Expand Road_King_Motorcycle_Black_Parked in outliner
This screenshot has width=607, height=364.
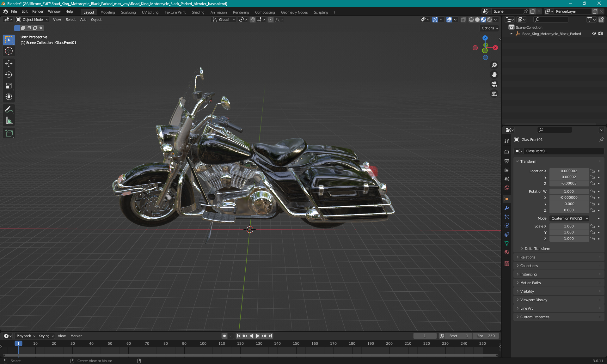pyautogui.click(x=512, y=34)
